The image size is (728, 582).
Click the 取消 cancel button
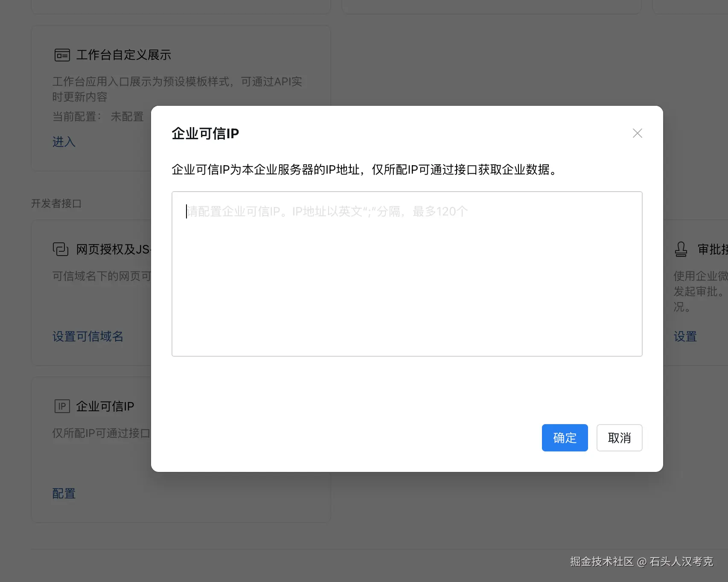tap(619, 437)
